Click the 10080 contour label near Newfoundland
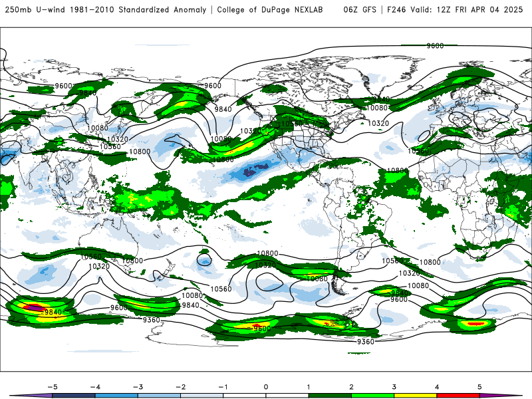 [x=377, y=108]
